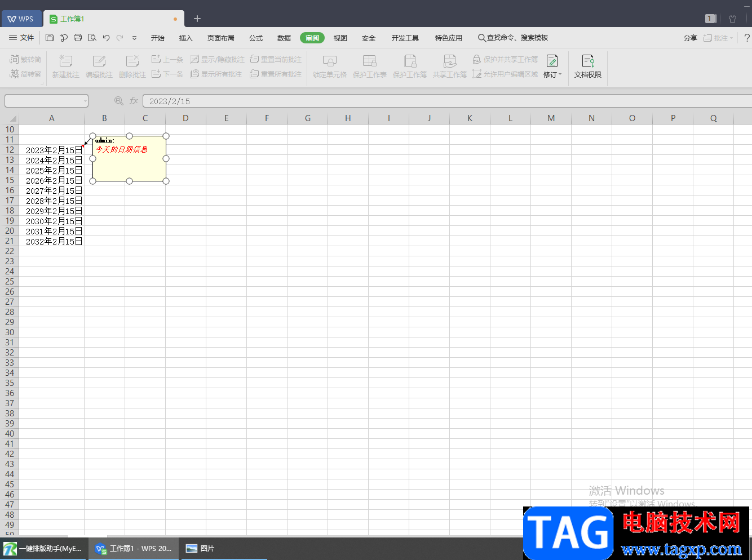The width and height of the screenshot is (752, 560).
Task: Click the Redo arrow icon
Action: 120,38
